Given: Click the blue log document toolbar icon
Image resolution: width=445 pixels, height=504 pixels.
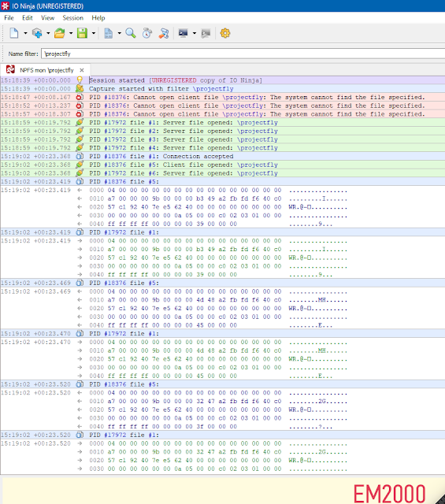Looking at the screenshot, I should pos(109,33).
